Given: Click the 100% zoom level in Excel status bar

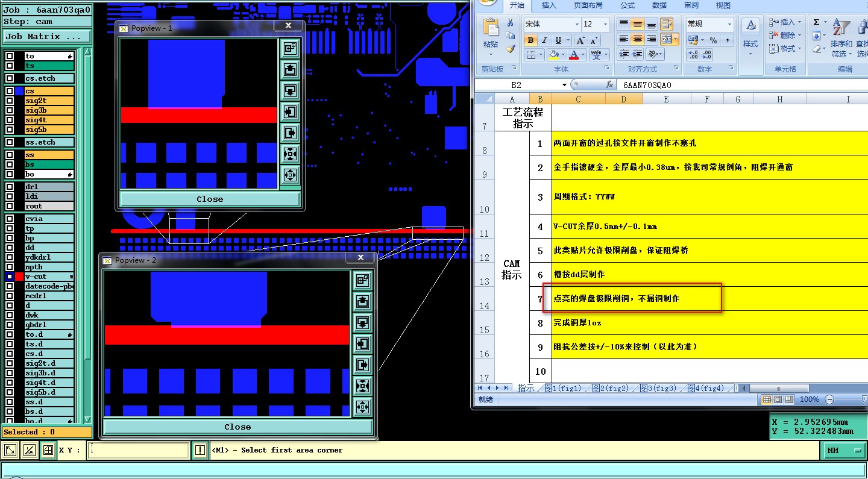Looking at the screenshot, I should pyautogui.click(x=809, y=399).
